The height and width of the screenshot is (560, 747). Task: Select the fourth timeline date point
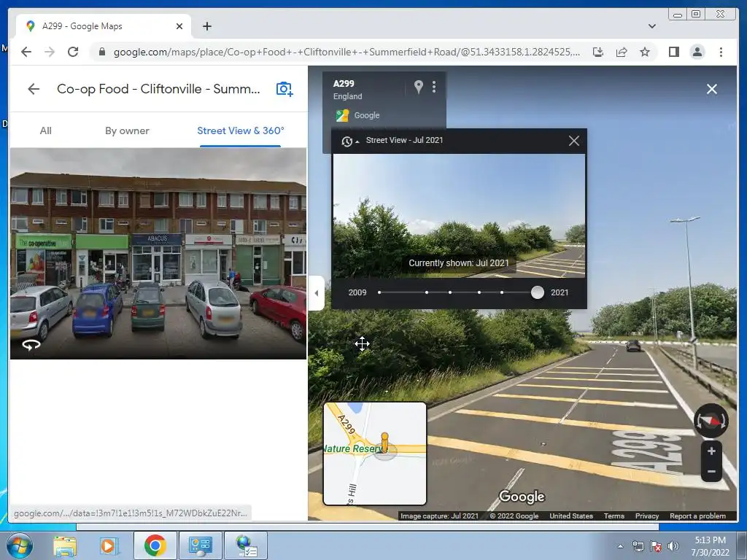click(x=479, y=292)
